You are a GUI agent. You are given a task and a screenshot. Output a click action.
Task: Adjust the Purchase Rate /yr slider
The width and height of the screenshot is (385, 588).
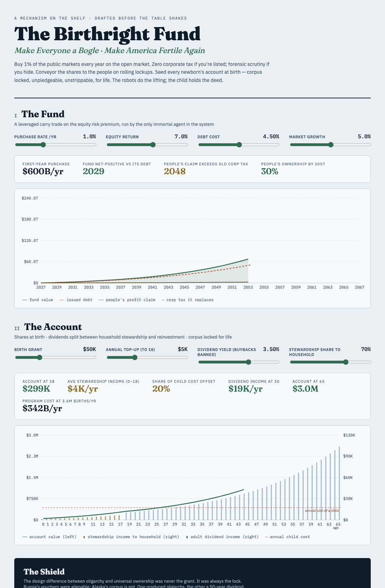pyautogui.click(x=55, y=145)
